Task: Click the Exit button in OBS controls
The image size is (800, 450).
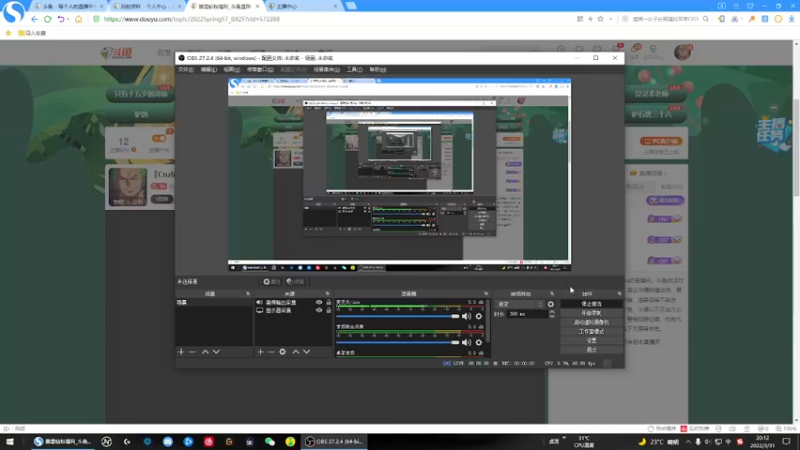Action: (591, 349)
